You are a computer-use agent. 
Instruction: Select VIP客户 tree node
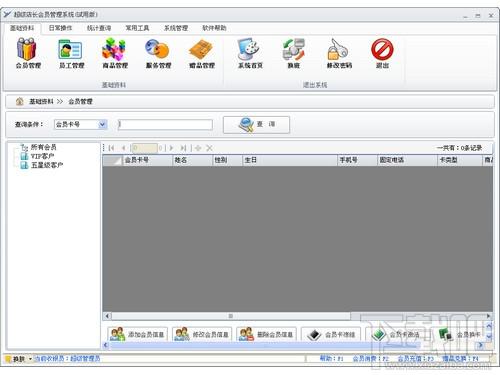[42, 156]
